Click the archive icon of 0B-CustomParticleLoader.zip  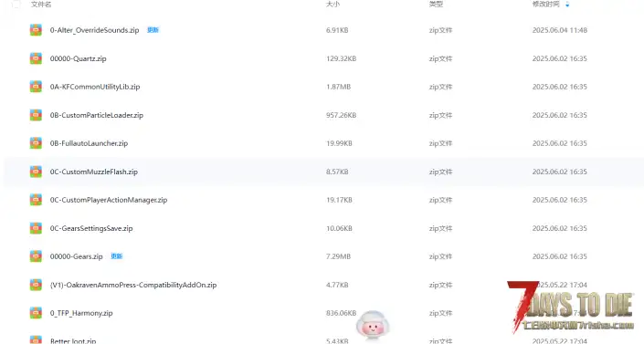(36, 115)
